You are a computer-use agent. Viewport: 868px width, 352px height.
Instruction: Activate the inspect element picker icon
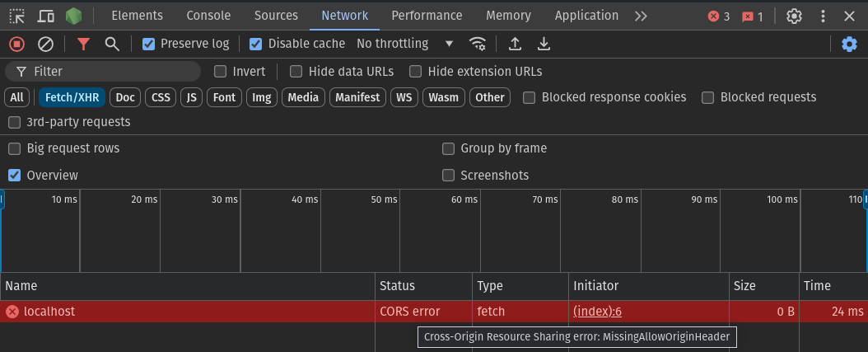pyautogui.click(x=17, y=16)
